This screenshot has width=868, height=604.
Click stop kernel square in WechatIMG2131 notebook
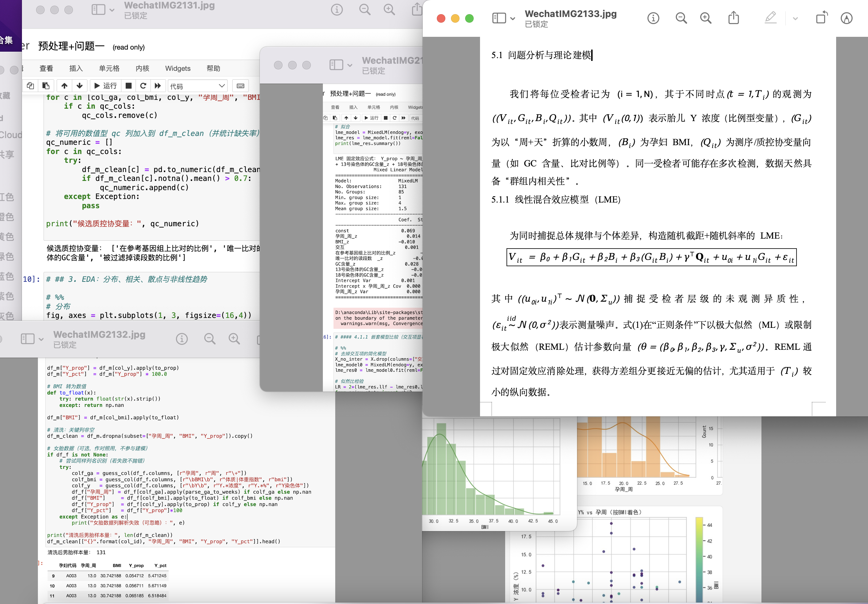pyautogui.click(x=129, y=86)
